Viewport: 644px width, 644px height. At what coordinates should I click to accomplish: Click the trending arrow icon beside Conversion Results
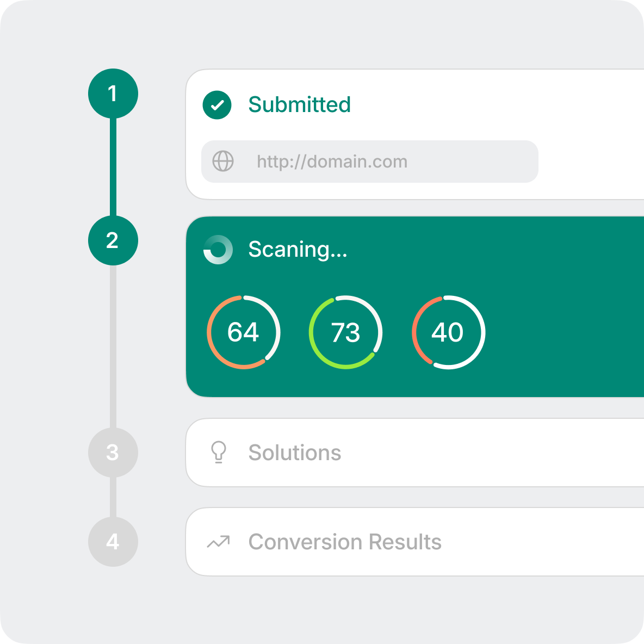click(219, 542)
